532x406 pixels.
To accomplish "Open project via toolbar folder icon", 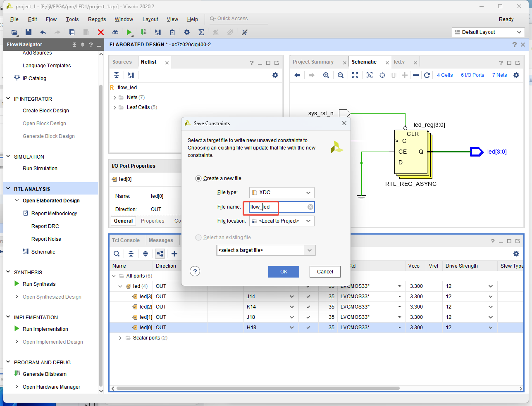I will [x=14, y=32].
